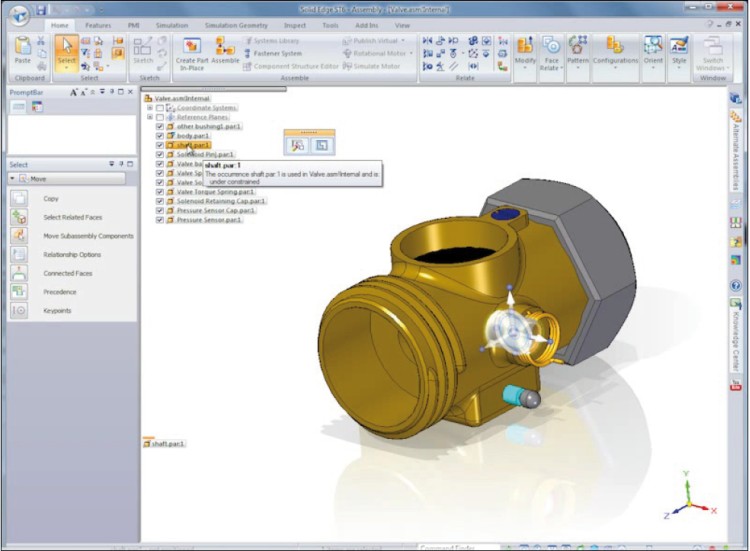Click the Connected Faces icon
The image size is (750, 551).
coord(19,273)
